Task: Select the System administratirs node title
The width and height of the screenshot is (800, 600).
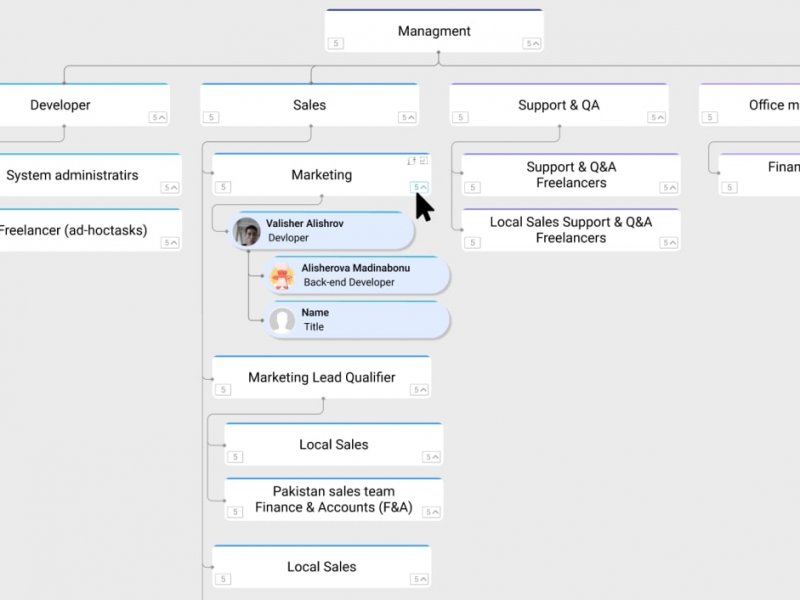Action: coord(72,175)
